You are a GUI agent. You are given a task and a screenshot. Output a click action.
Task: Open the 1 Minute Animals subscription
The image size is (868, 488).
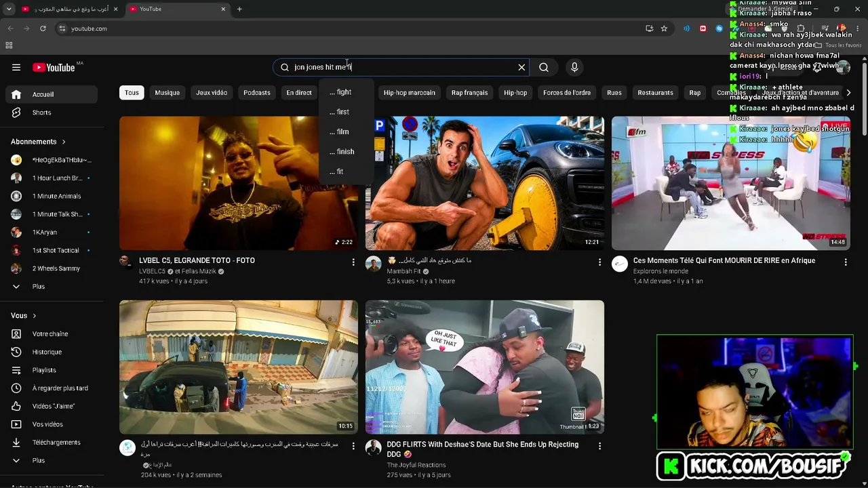click(52, 196)
